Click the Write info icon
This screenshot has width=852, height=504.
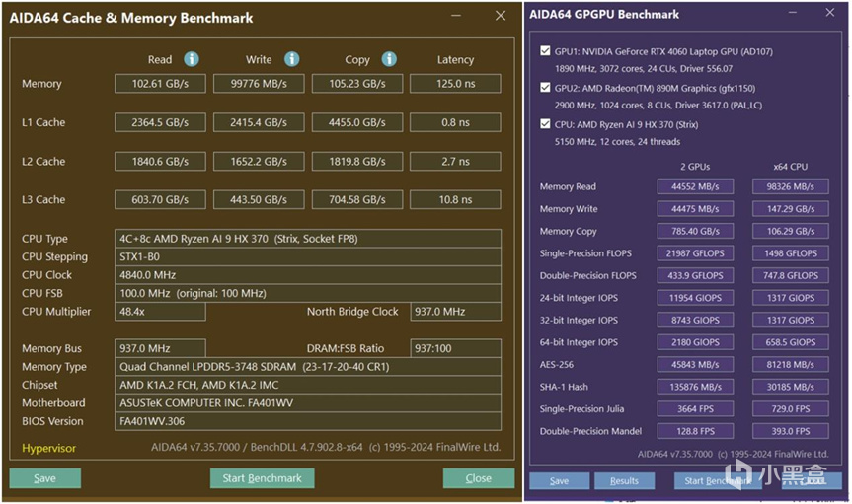coord(292,59)
